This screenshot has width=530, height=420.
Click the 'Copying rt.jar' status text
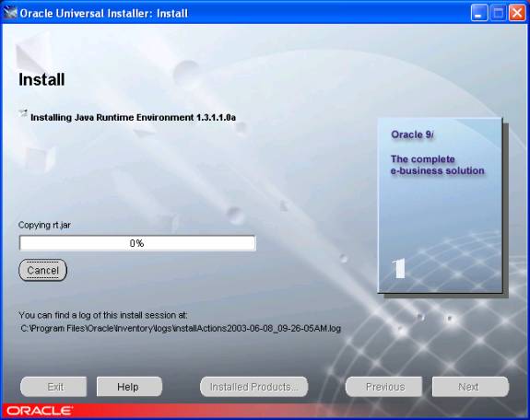(x=44, y=225)
